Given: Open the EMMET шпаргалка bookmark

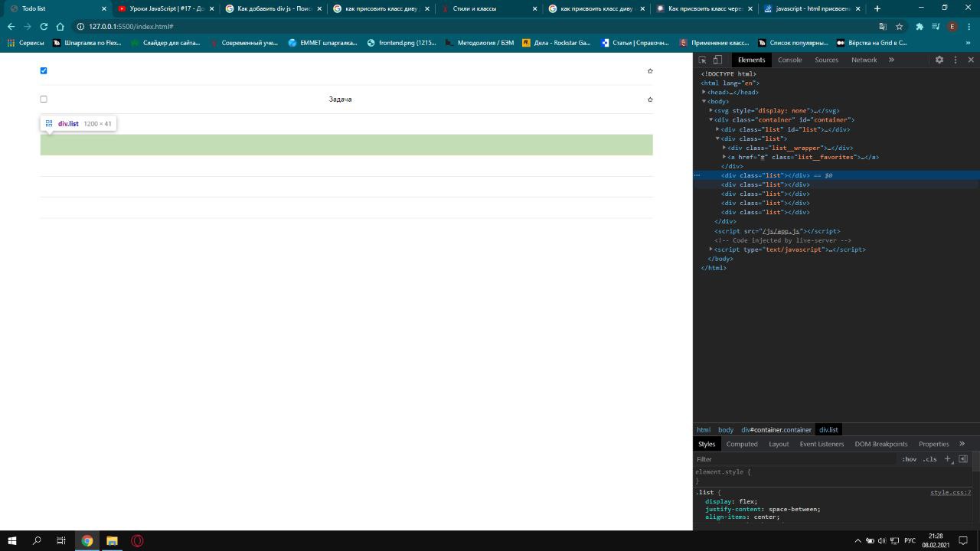Looking at the screenshot, I should coord(322,43).
